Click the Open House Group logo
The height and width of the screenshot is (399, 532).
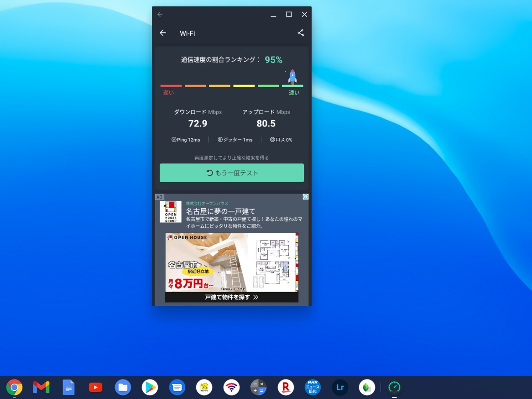(171, 211)
